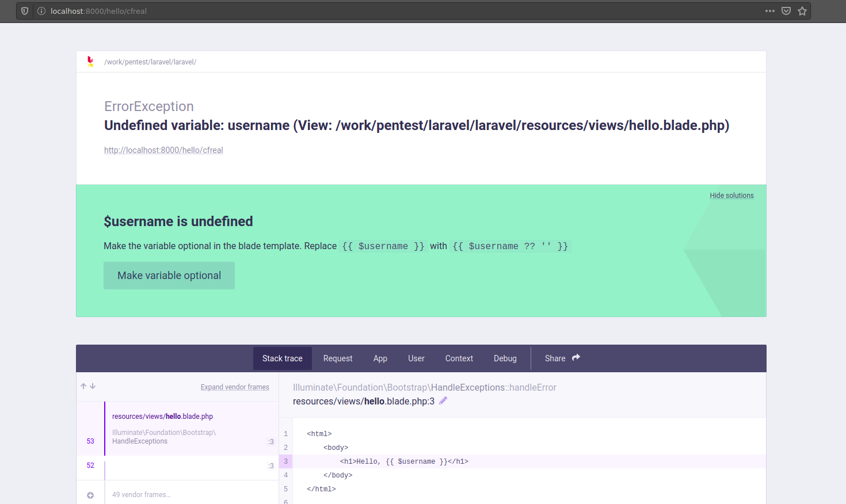Click the highlighted code line 3
Screen dimensions: 846x504
pos(522,461)
